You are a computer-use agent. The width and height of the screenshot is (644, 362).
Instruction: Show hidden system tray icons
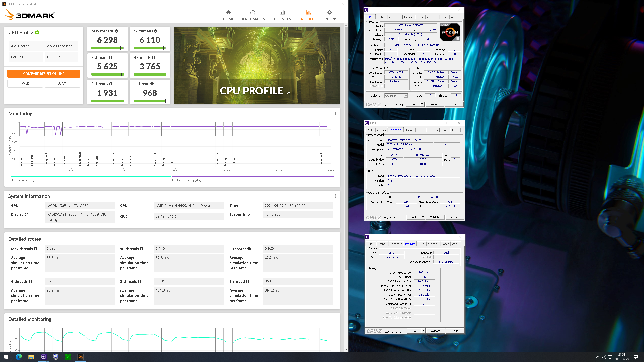[x=598, y=357]
